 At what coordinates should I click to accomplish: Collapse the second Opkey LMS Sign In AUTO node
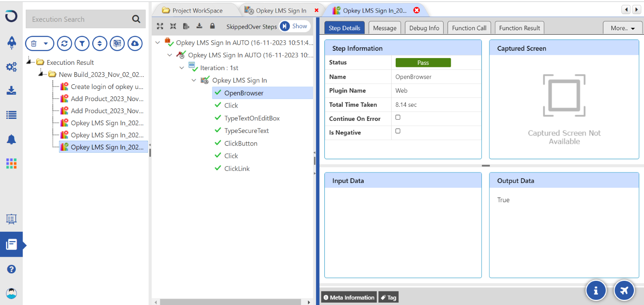(x=170, y=55)
